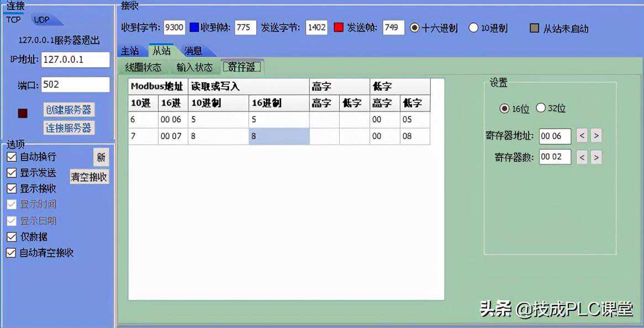
Task: Decrease register count with left arrow
Action: 582,157
